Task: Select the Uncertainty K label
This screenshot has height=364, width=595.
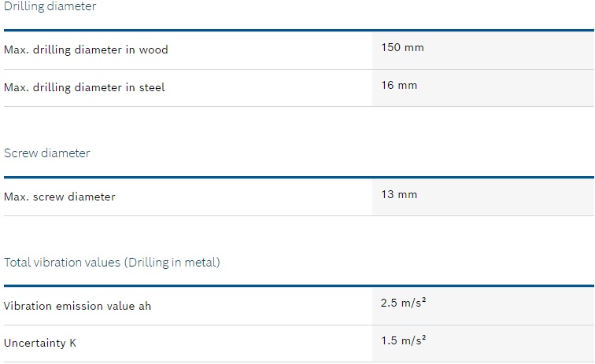Action: (x=40, y=343)
